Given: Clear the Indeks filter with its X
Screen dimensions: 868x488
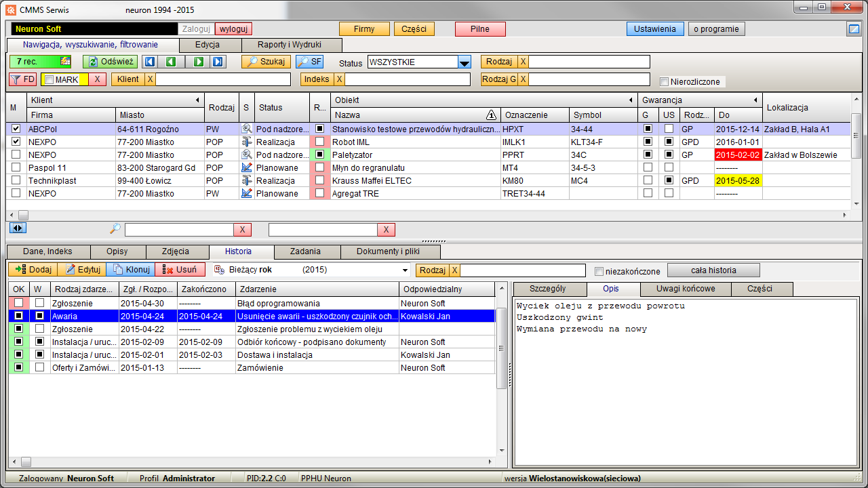Looking at the screenshot, I should pyautogui.click(x=340, y=79).
